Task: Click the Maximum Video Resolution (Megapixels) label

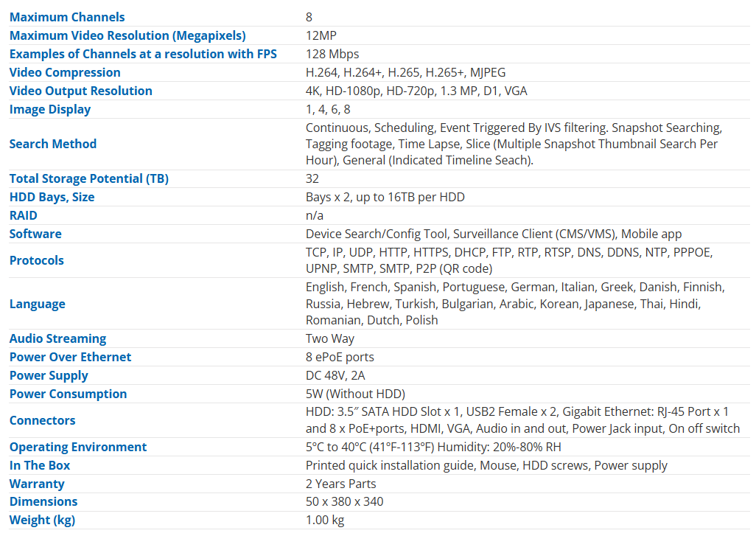Action: click(127, 35)
